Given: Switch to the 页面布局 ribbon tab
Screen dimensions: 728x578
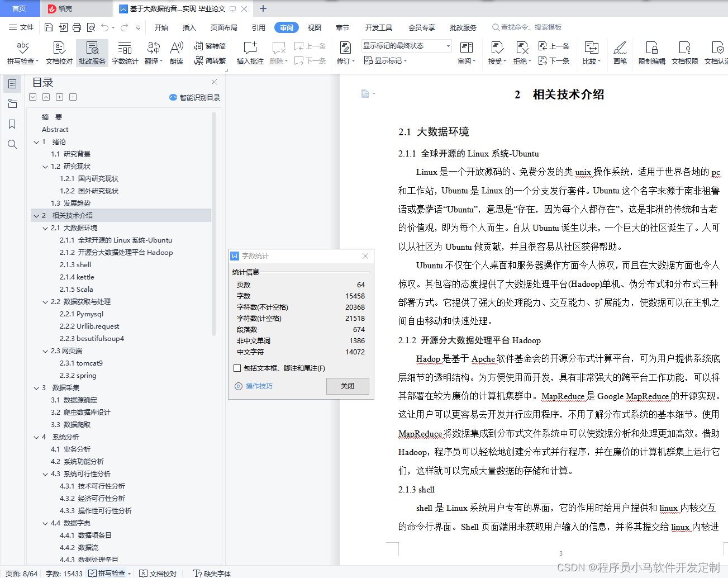Looking at the screenshot, I should pyautogui.click(x=224, y=27).
